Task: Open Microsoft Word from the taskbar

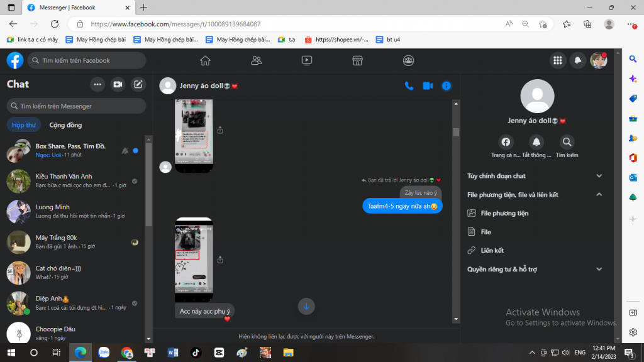Action: (x=173, y=352)
